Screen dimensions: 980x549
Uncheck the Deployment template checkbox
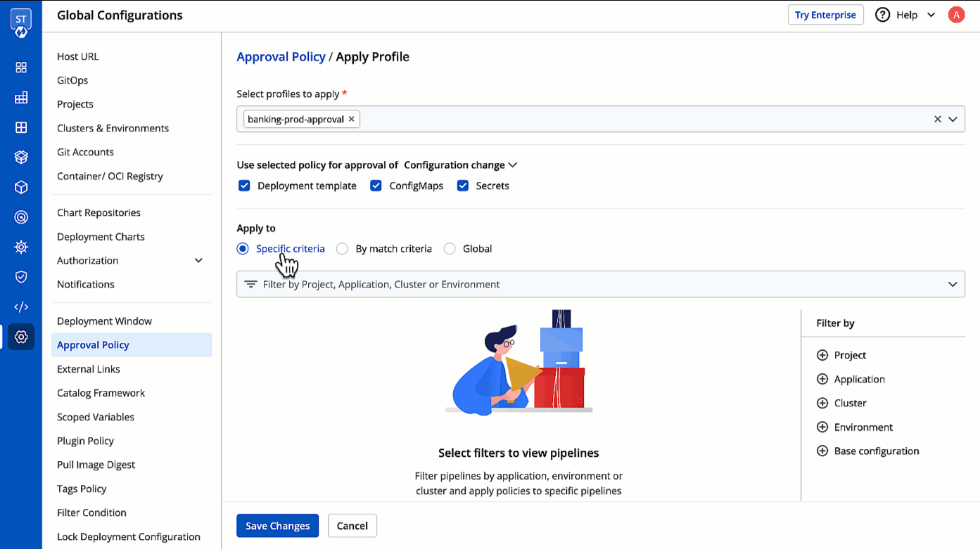click(244, 186)
